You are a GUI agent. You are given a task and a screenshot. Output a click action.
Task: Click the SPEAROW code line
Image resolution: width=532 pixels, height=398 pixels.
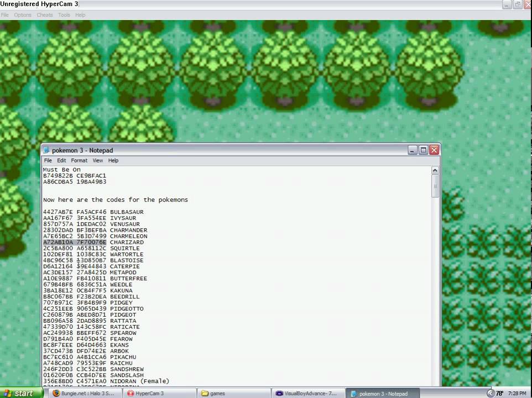tap(90, 333)
